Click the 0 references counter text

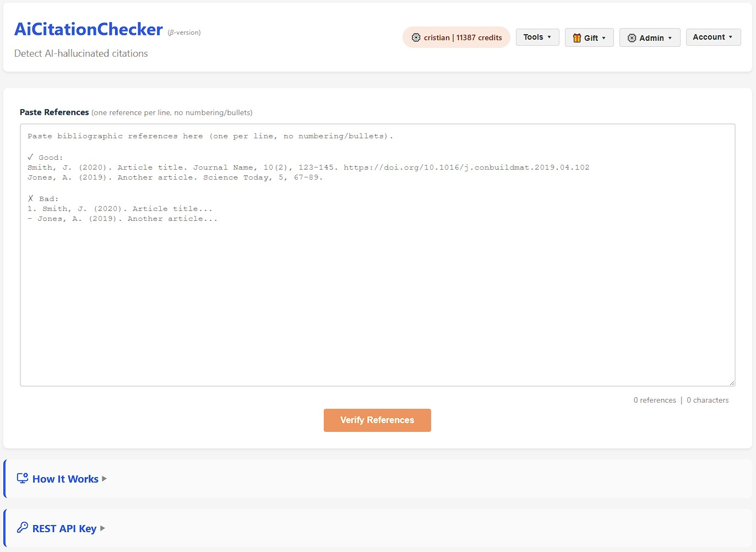654,400
